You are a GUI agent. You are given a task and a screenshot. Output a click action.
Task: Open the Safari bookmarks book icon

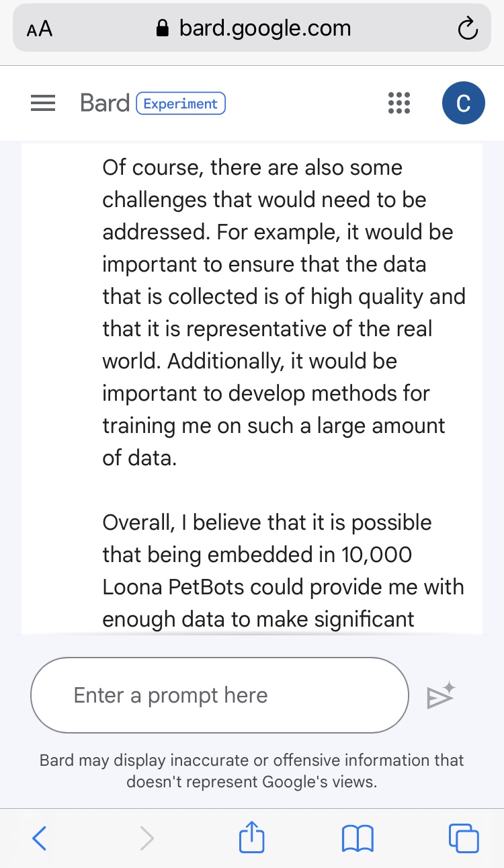358,838
